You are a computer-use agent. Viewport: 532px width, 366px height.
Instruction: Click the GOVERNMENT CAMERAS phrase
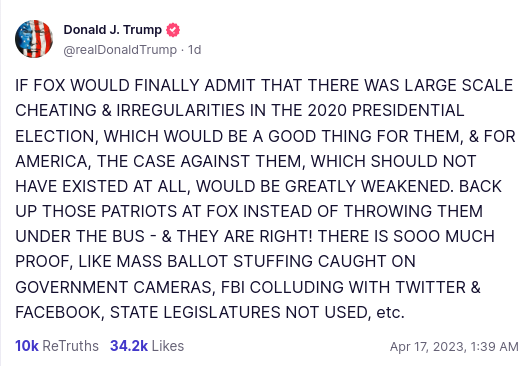click(x=113, y=287)
